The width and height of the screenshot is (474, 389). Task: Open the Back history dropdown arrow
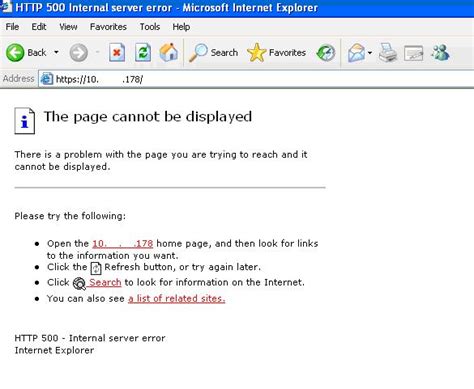tap(56, 52)
